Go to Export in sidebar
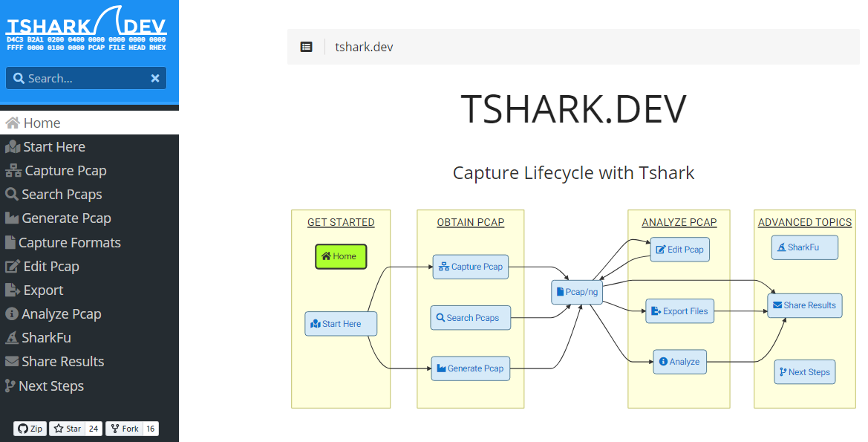The image size is (868, 442). coord(89,290)
